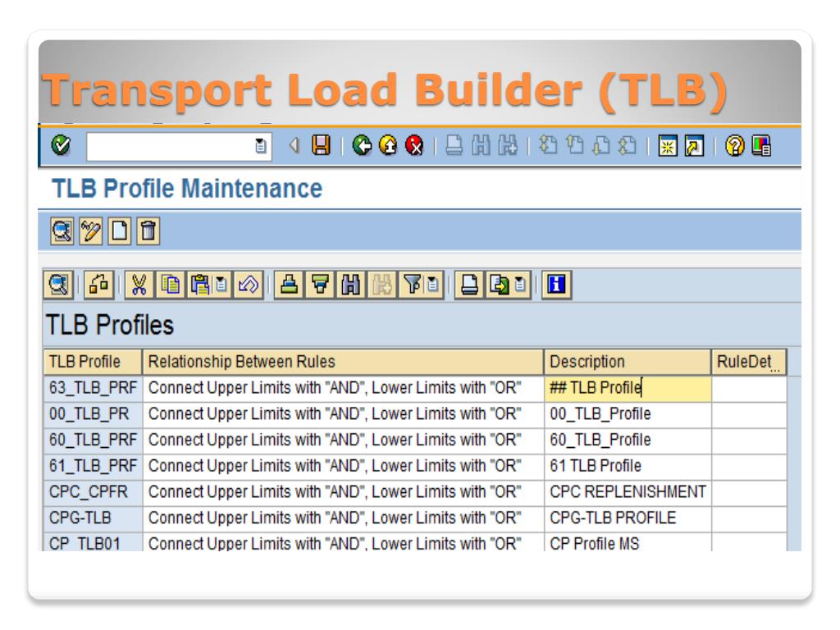Click the Sort Ascending icon

point(290,285)
